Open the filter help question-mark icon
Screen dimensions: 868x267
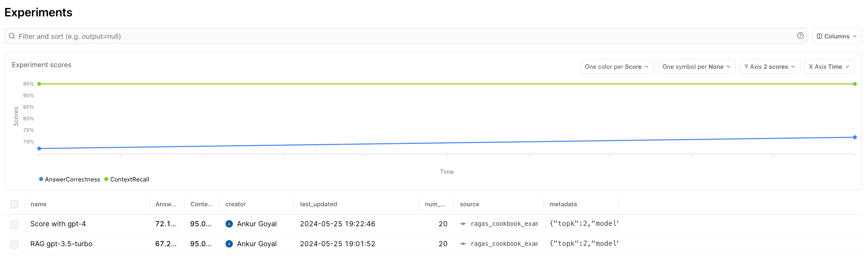coord(800,36)
